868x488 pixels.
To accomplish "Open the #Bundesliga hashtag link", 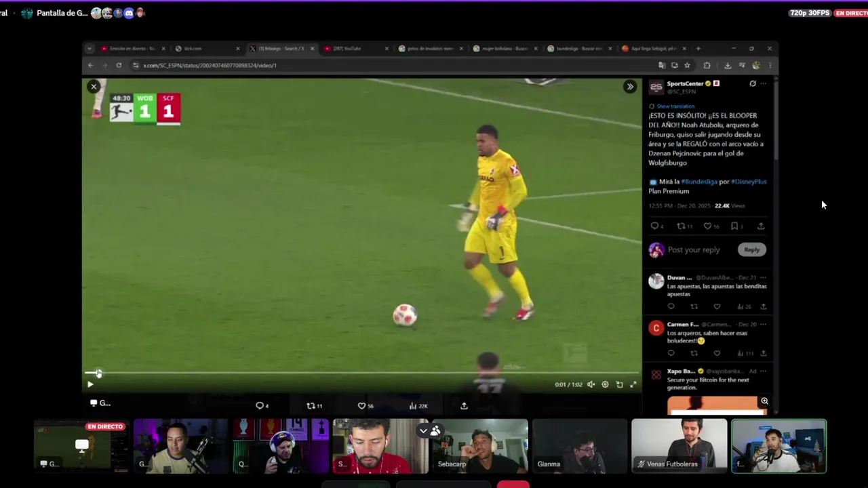I will (698, 182).
